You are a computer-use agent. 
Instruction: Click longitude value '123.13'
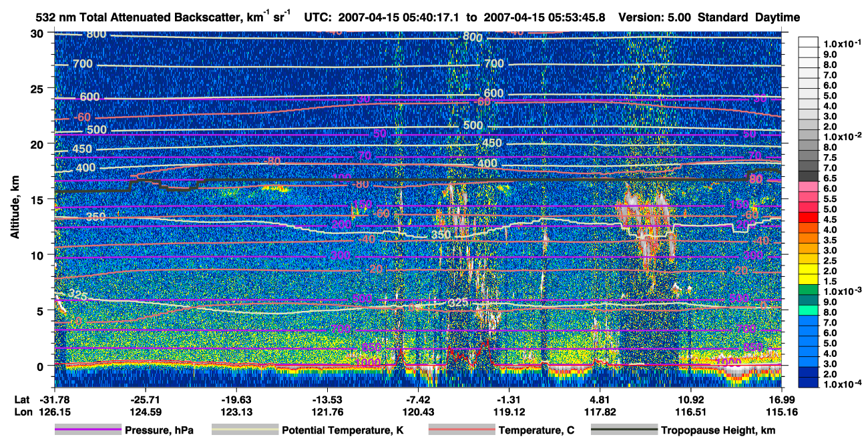tap(236, 412)
